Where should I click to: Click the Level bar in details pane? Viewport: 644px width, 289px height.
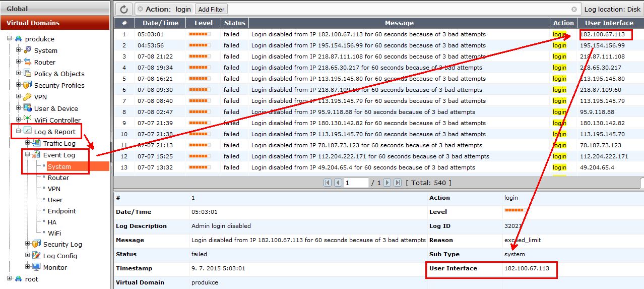tap(514, 210)
